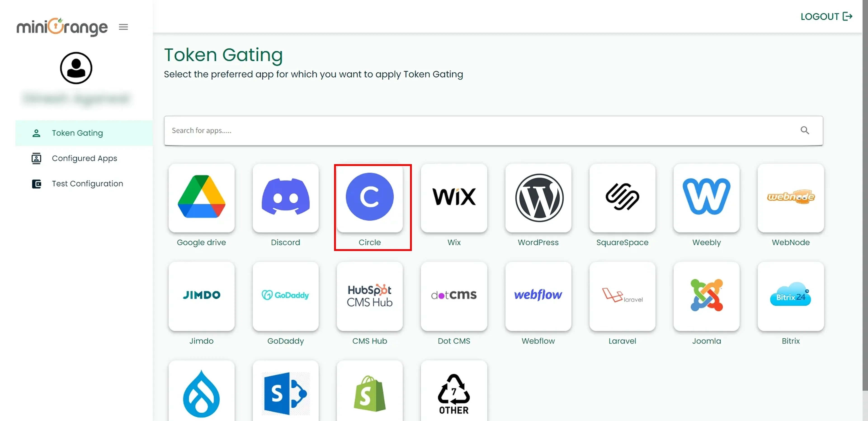Screen dimensions: 868x421
Task: Open the Bitrix24 app tile
Action: [x=791, y=296]
